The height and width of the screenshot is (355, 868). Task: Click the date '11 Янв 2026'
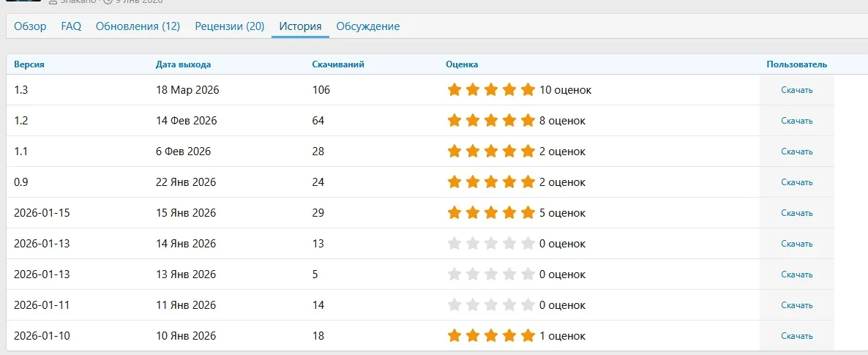pyautogui.click(x=186, y=305)
